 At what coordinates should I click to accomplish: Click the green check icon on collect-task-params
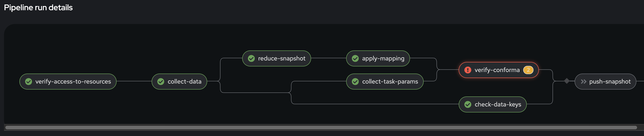tap(355, 82)
